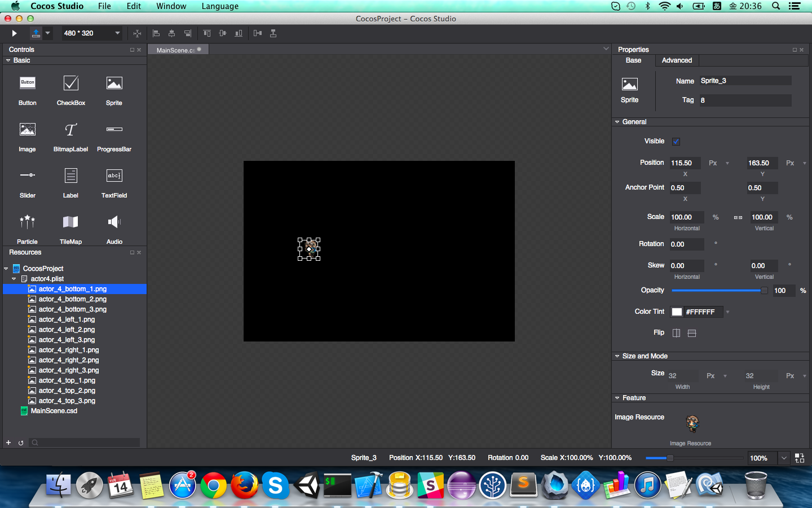Select the TextField control
The height and width of the screenshot is (508, 812).
114,183
